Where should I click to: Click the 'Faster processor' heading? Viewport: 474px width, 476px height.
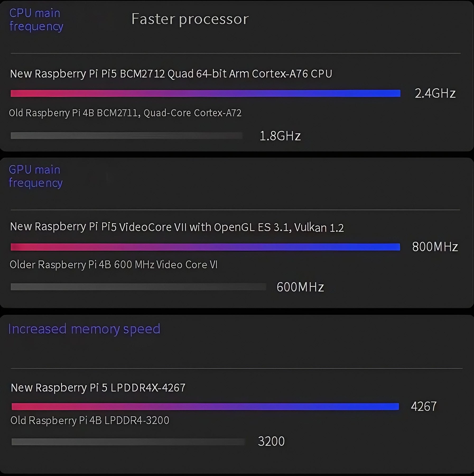coord(190,19)
